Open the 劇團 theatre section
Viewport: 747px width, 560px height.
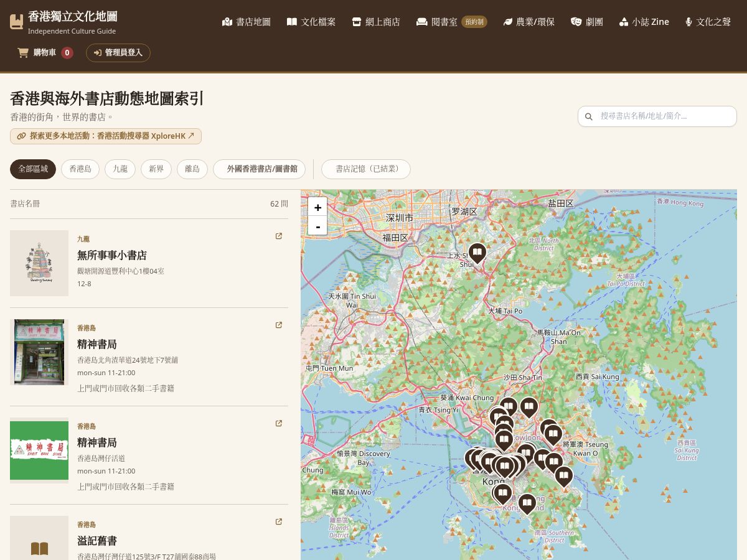coord(587,22)
